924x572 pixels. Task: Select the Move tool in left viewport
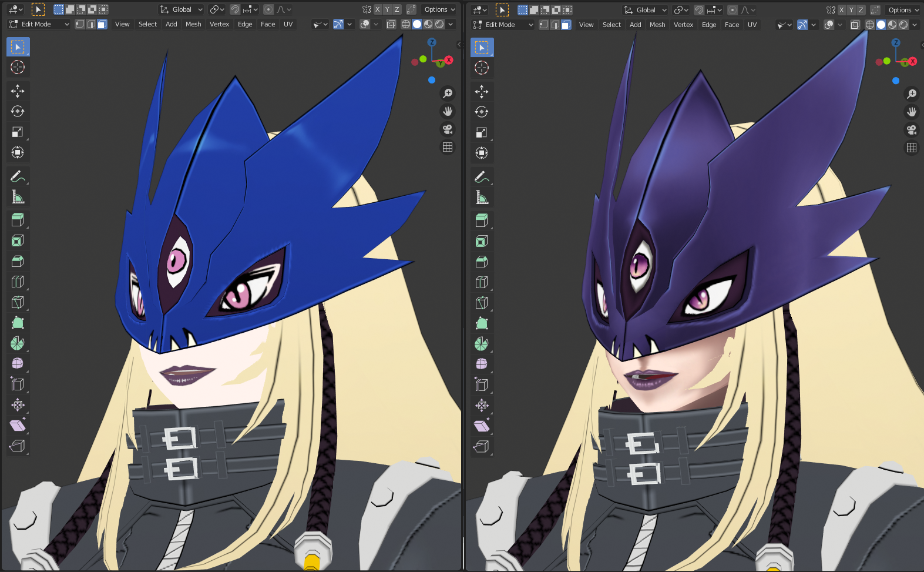click(x=18, y=91)
